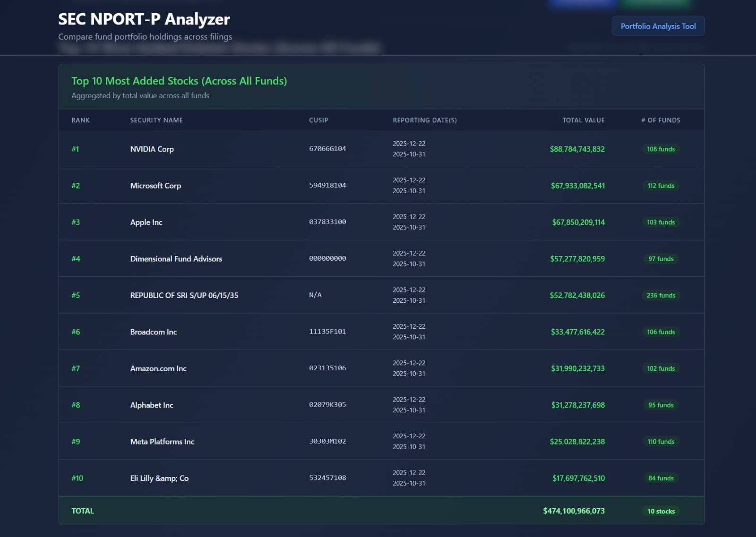Click the 95 funds badge for Alphabet

coord(661,405)
